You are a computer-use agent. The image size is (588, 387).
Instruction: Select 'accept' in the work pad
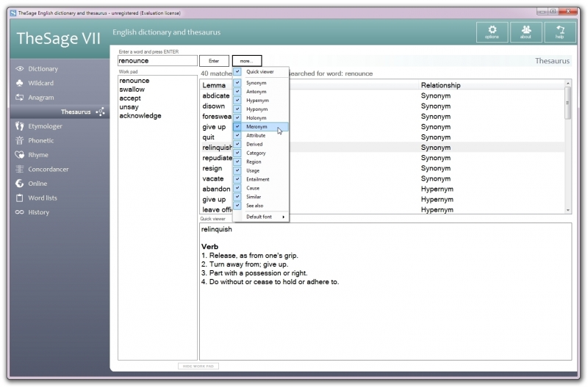coord(130,98)
